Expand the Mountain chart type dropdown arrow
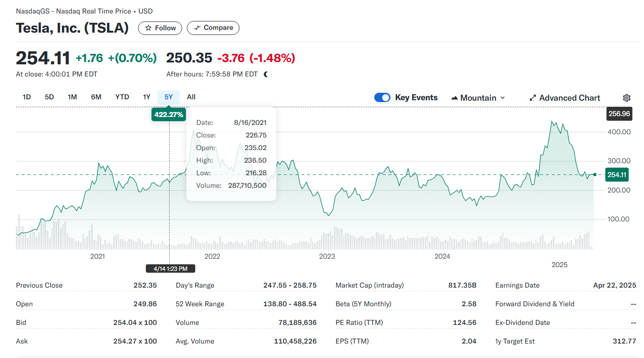 502,98
